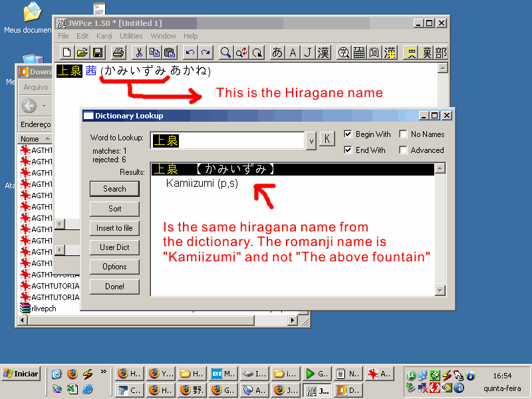This screenshot has width=532, height=399.
Task: Open the Window menu
Action: (163, 36)
